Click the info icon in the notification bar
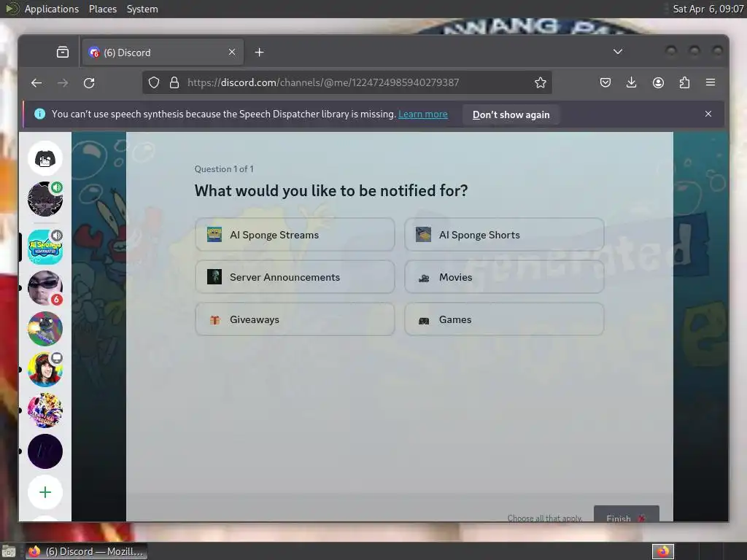 [x=40, y=114]
